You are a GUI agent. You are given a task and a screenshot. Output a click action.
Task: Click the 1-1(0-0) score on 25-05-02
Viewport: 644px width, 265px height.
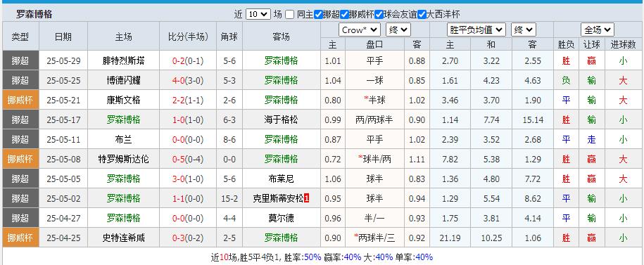188,198
